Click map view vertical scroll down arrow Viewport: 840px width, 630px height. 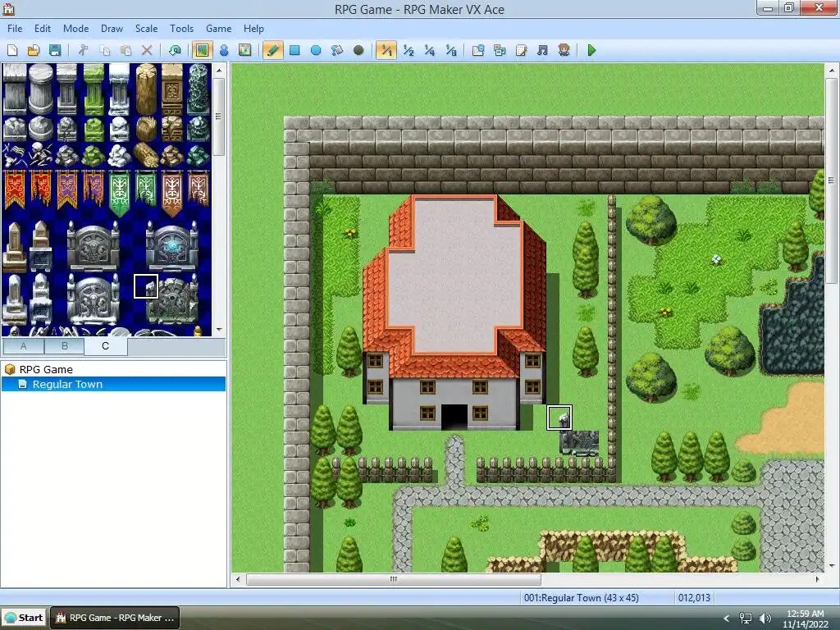832,566
